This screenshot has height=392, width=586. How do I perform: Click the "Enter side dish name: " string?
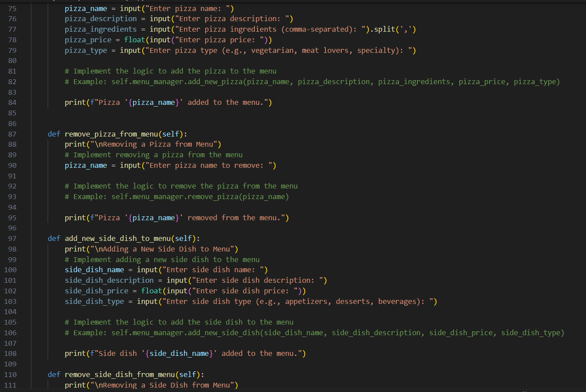[x=213, y=270]
